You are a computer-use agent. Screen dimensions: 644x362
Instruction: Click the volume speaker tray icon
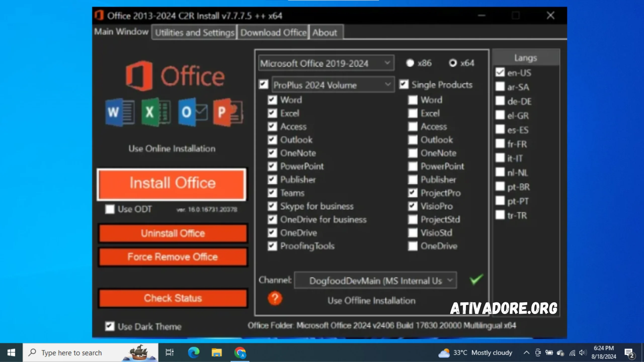coord(582,353)
